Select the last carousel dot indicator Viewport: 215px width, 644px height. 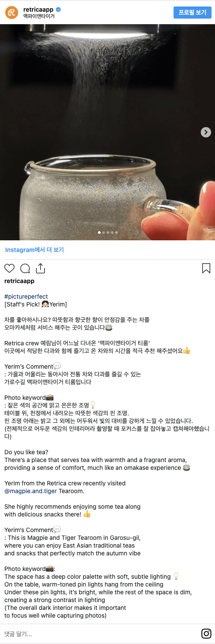tap(116, 233)
